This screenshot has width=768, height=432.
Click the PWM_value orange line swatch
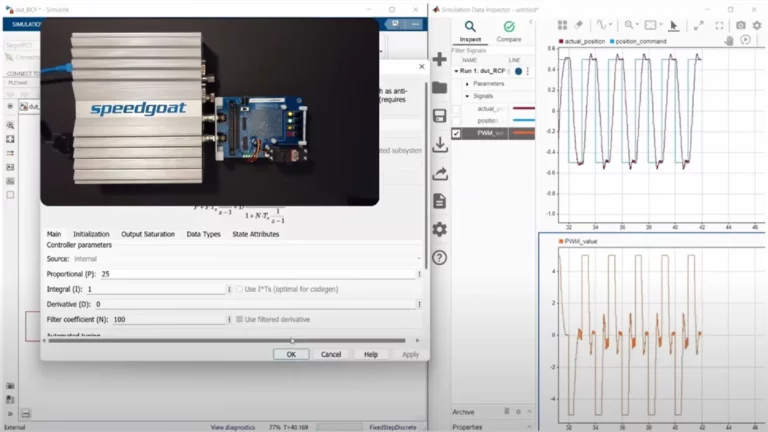coord(524,133)
